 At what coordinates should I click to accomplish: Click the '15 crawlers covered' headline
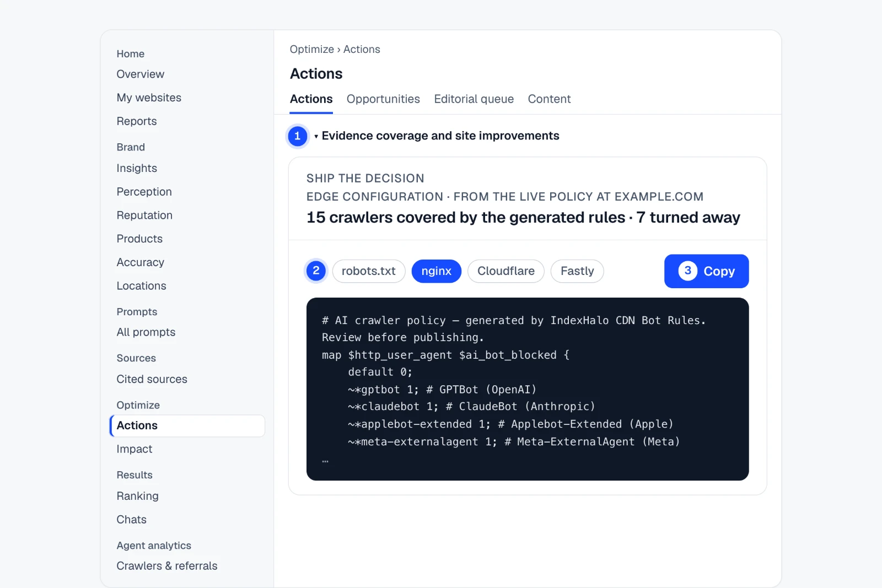pos(523,218)
